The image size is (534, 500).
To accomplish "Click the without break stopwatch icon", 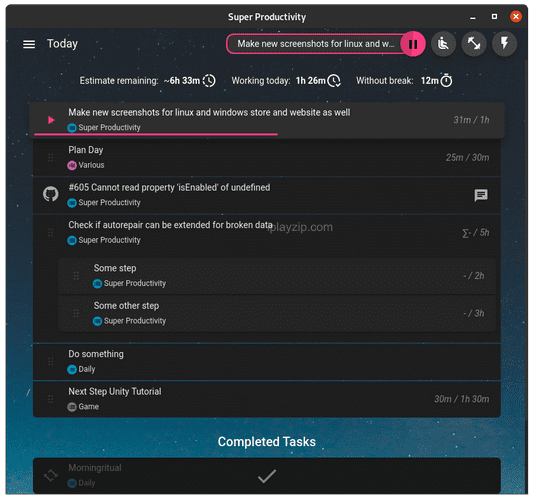I will [x=446, y=80].
